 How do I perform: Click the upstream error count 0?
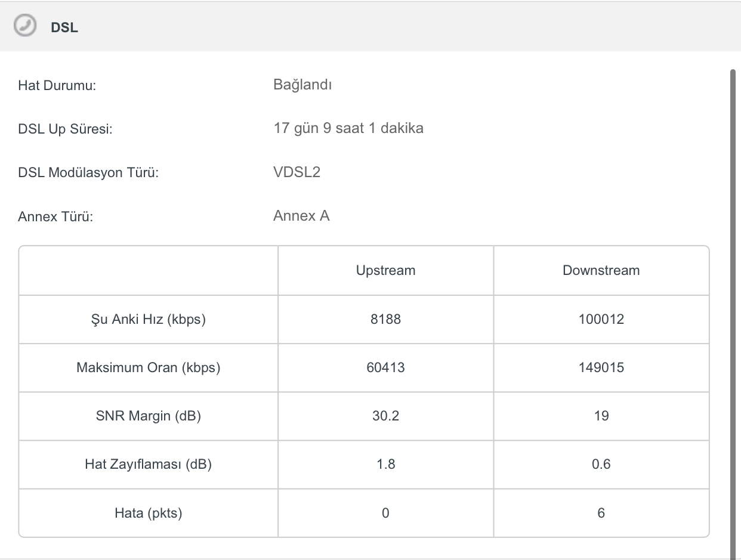(385, 513)
